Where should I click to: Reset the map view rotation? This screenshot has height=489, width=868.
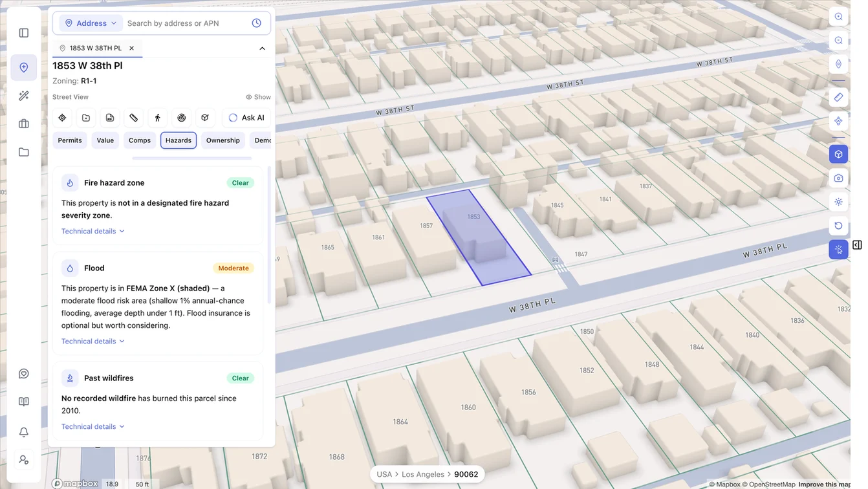pyautogui.click(x=838, y=226)
